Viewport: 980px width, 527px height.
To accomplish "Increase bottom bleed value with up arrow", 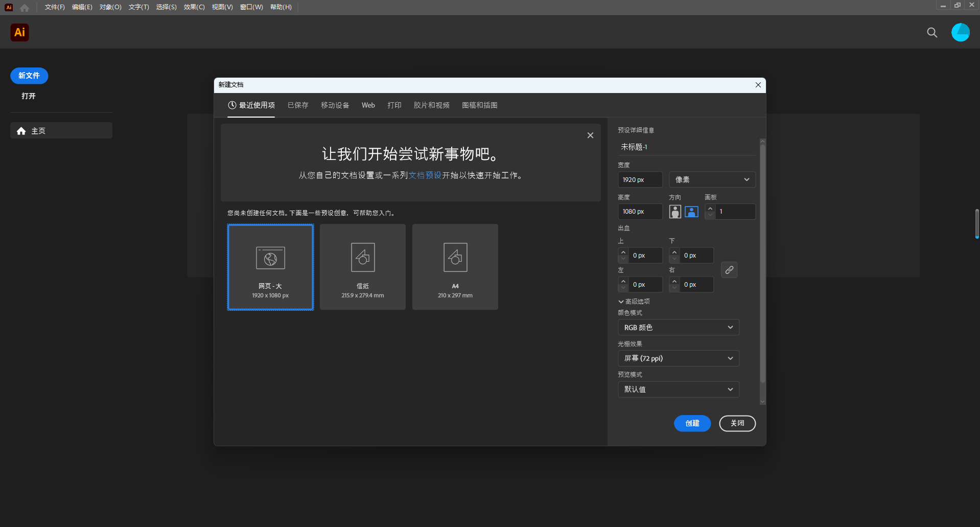I will [x=674, y=252].
